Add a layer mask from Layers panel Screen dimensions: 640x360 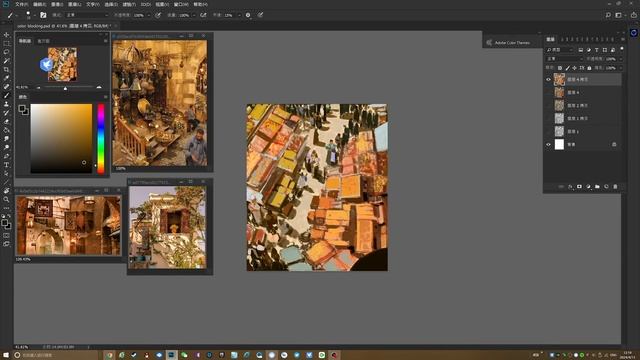click(579, 187)
